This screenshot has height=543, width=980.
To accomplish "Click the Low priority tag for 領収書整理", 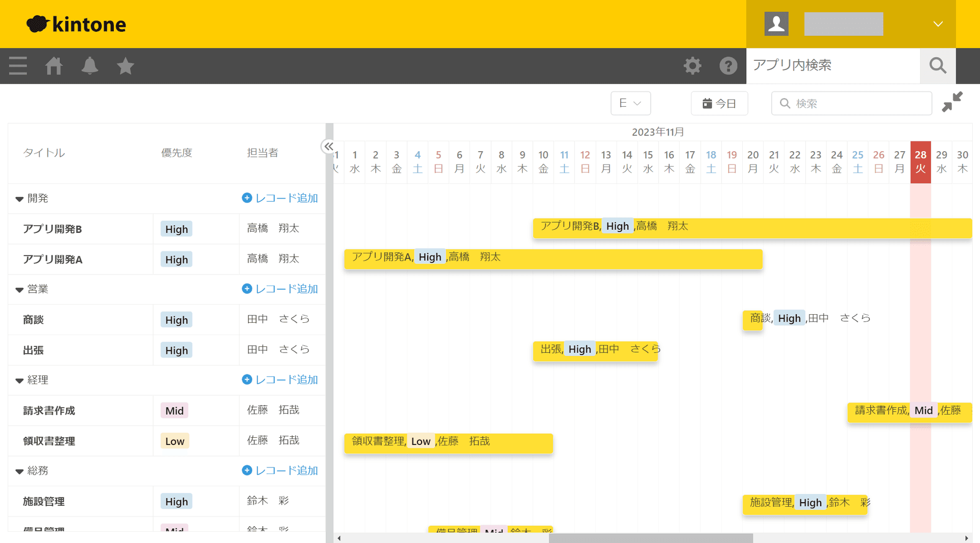I will point(175,441).
